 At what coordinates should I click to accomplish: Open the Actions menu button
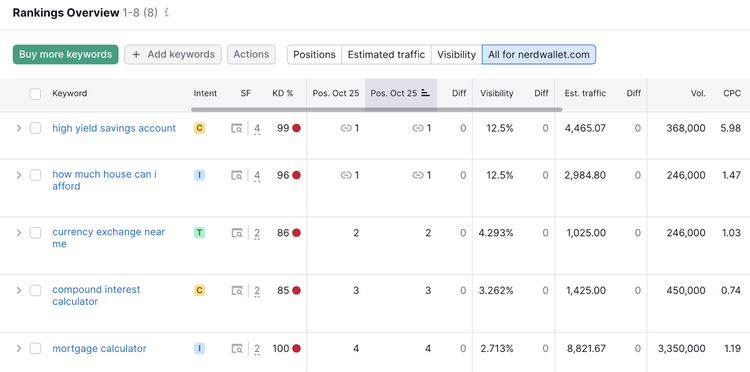251,55
